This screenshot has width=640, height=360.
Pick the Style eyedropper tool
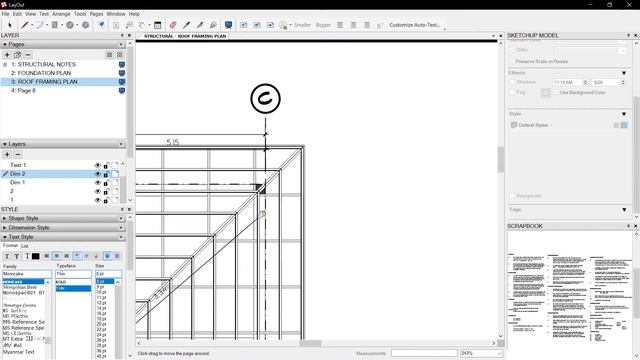coord(187,25)
